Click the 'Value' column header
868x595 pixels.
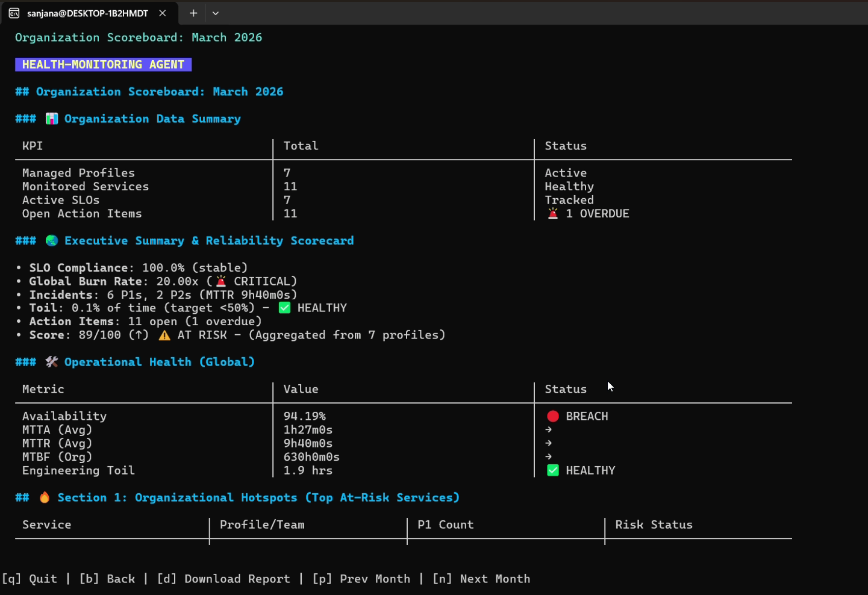(301, 389)
